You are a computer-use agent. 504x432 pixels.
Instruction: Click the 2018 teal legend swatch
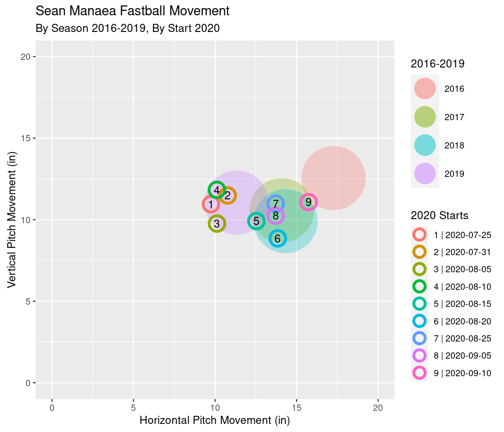[425, 145]
